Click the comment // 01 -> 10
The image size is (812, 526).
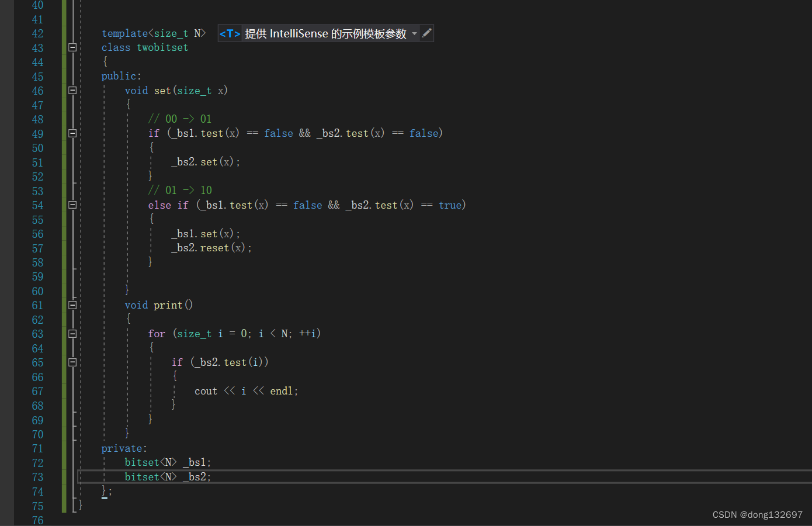[x=180, y=191]
